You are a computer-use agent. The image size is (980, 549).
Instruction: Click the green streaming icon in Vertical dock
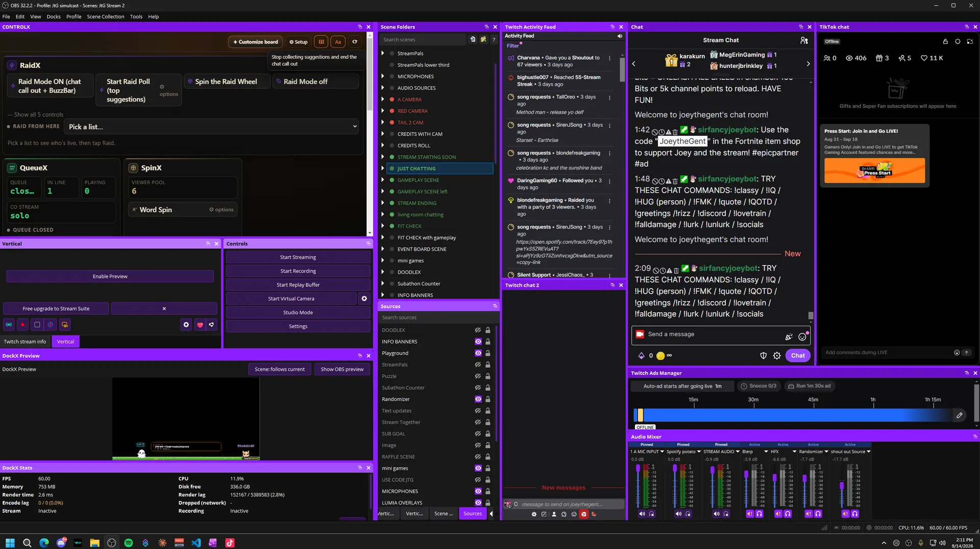click(9, 325)
